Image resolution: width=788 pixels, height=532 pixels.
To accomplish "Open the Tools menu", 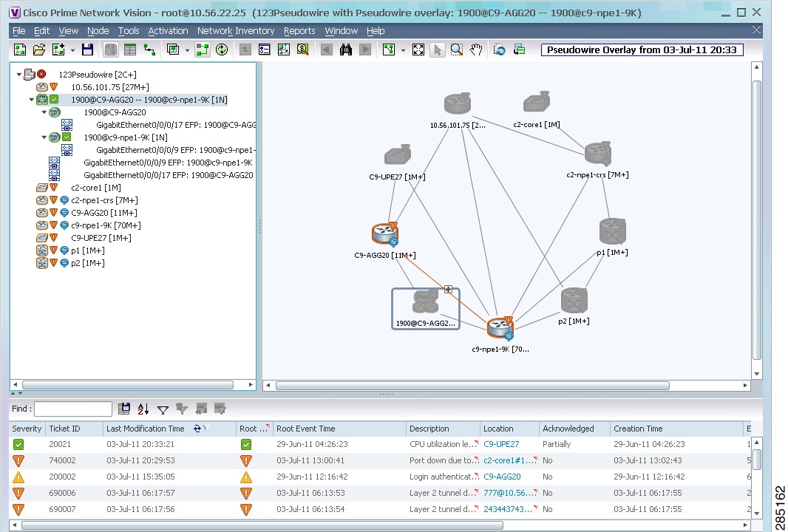I will point(129,31).
